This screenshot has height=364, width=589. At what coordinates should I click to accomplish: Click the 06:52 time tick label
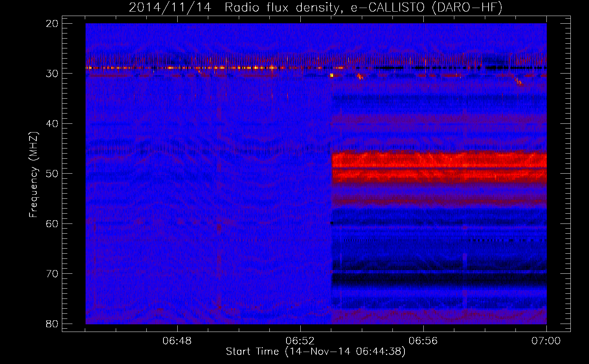coord(300,341)
